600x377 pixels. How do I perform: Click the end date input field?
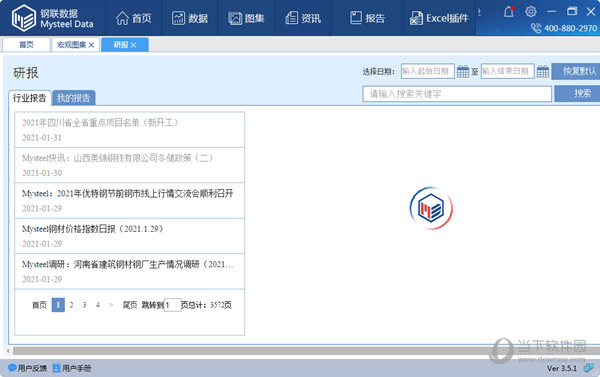[507, 71]
